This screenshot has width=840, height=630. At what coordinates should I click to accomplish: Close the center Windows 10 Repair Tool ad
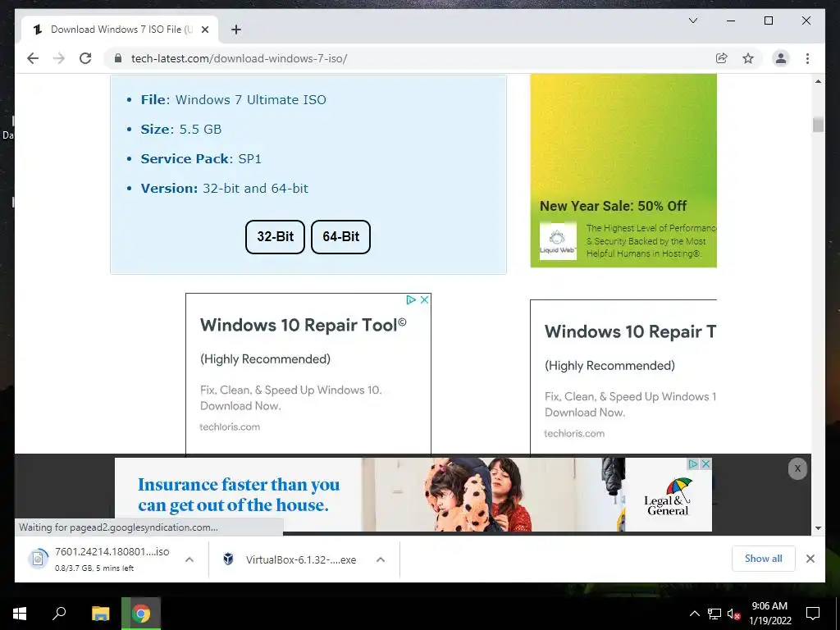point(424,300)
